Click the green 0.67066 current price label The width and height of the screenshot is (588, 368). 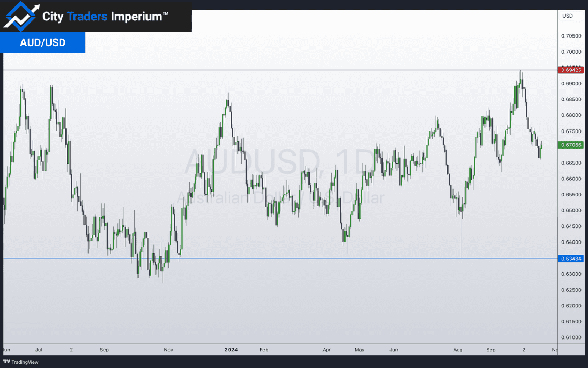click(571, 145)
